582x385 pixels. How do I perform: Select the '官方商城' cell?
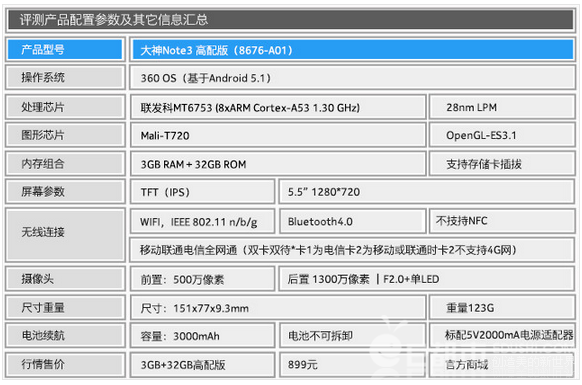click(502, 365)
